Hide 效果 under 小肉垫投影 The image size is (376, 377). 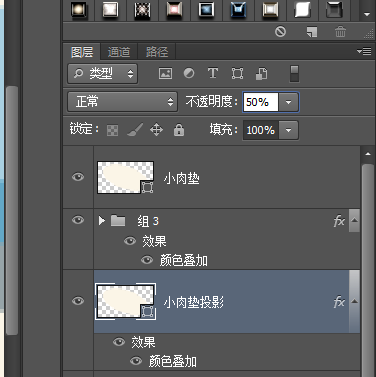point(119,342)
